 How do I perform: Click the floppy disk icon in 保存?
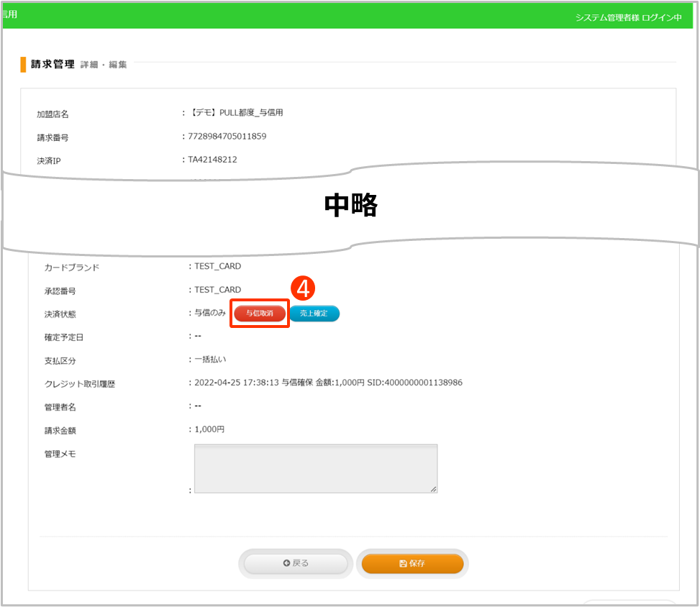(x=403, y=564)
